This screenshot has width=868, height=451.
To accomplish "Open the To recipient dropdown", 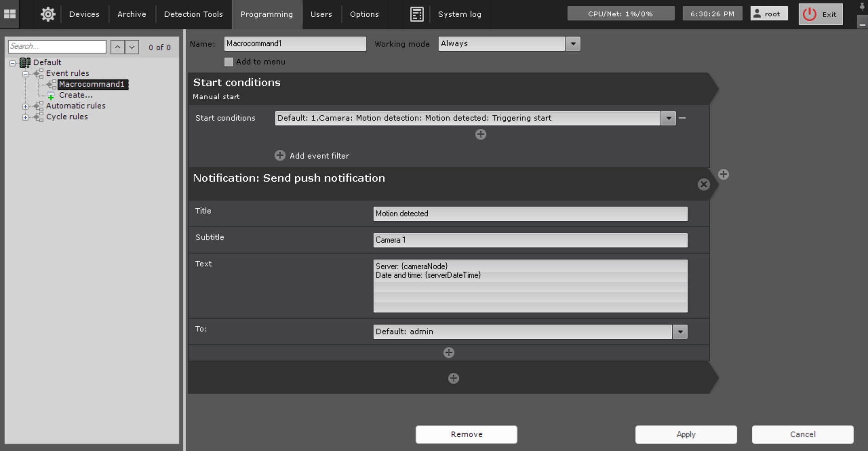I will (680, 332).
